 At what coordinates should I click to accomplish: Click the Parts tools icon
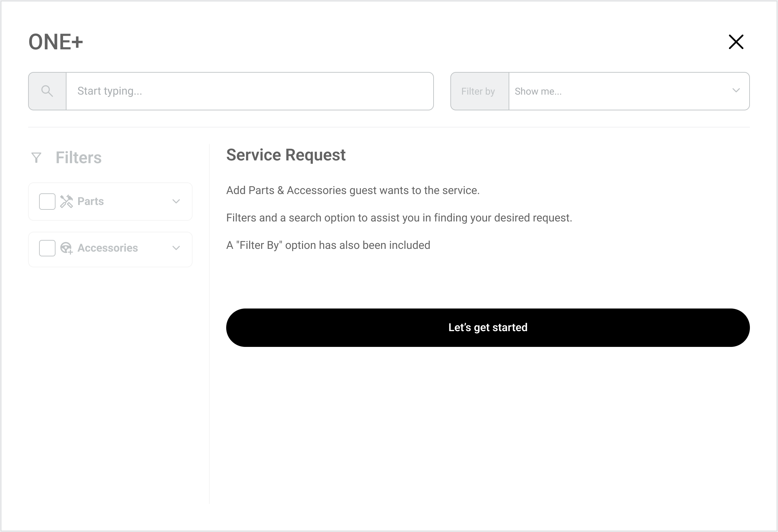click(66, 202)
